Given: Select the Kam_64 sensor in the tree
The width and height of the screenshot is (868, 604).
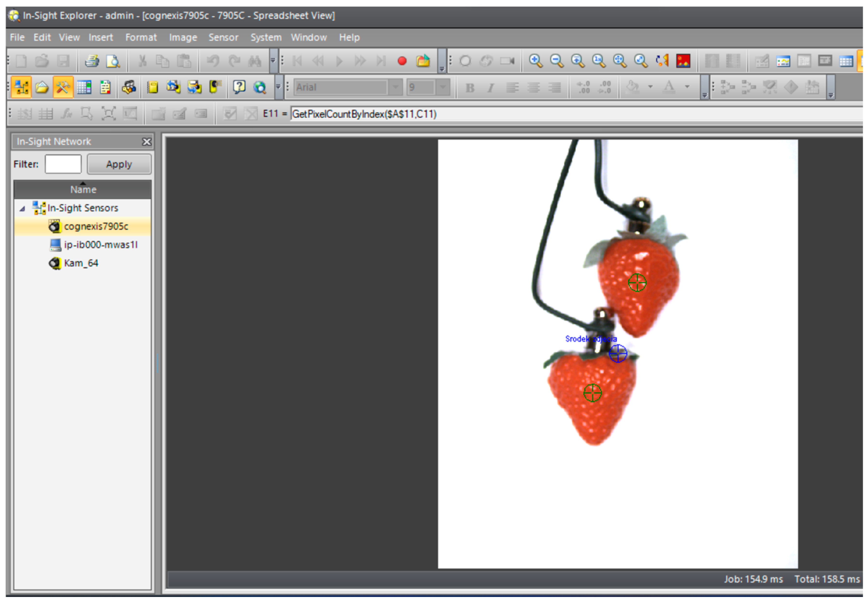Looking at the screenshot, I should click(x=81, y=263).
